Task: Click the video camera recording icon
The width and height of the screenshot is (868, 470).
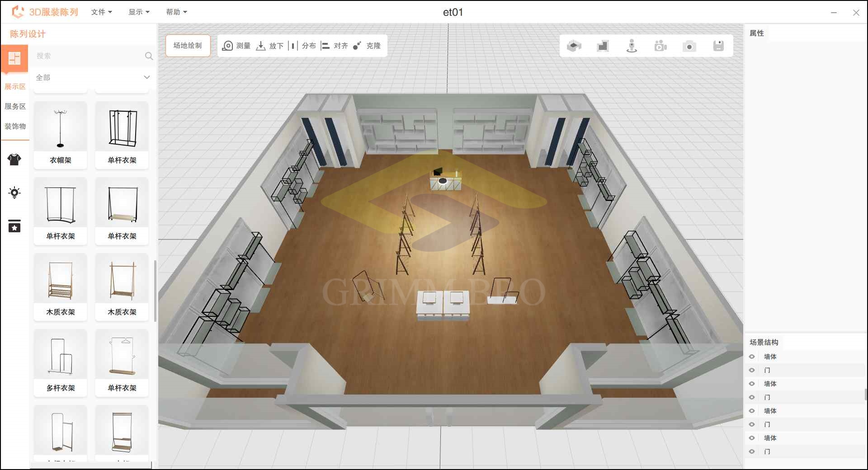Action: click(660, 46)
